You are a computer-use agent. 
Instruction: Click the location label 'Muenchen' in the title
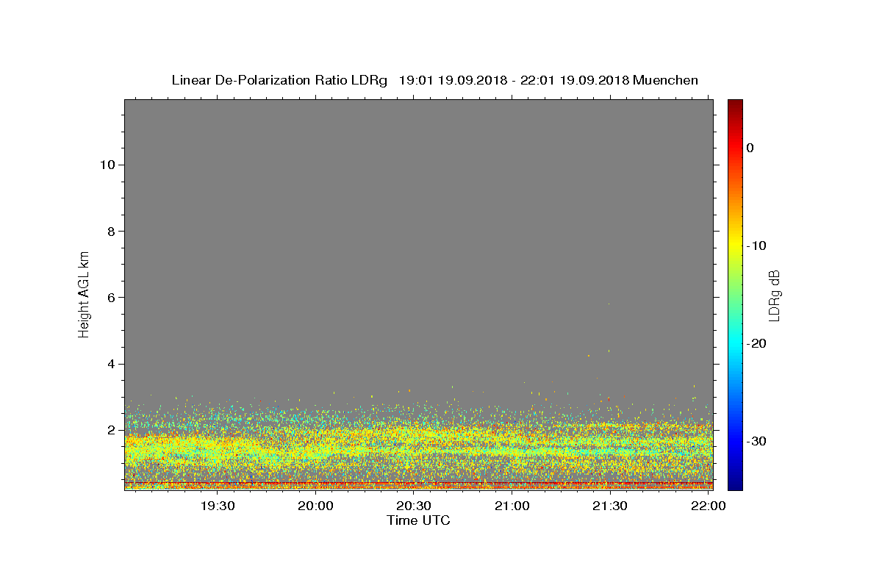click(666, 80)
